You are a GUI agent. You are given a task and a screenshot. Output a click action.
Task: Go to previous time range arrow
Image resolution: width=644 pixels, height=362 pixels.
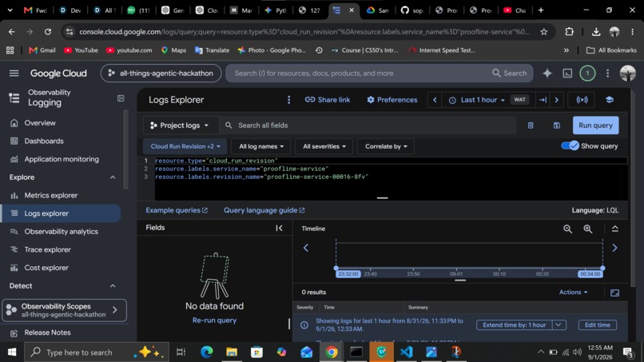tap(435, 100)
